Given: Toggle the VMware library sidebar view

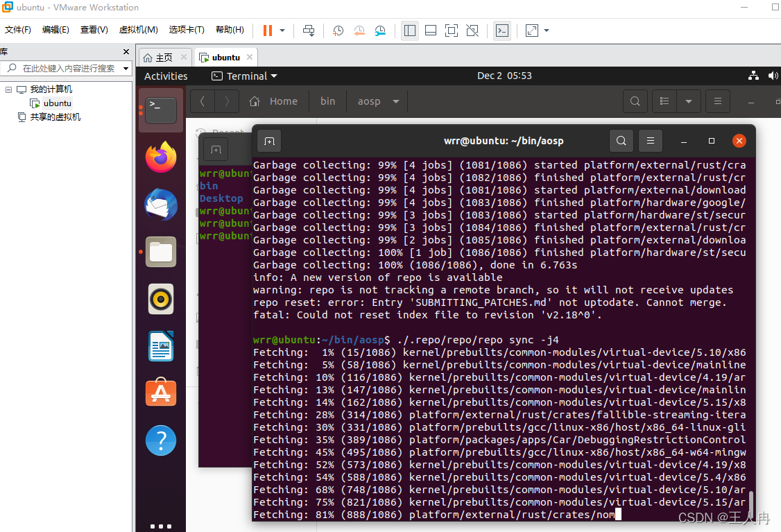Looking at the screenshot, I should pyautogui.click(x=410, y=31).
